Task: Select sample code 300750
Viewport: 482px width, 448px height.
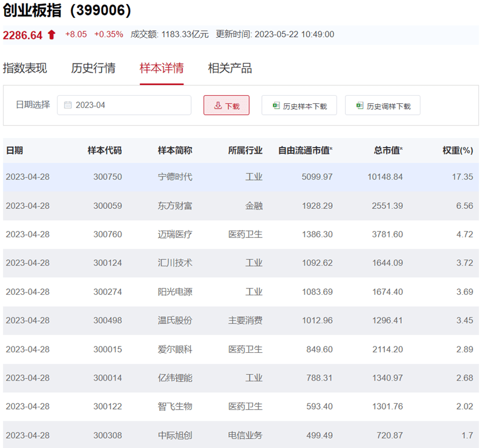Action: [107, 176]
